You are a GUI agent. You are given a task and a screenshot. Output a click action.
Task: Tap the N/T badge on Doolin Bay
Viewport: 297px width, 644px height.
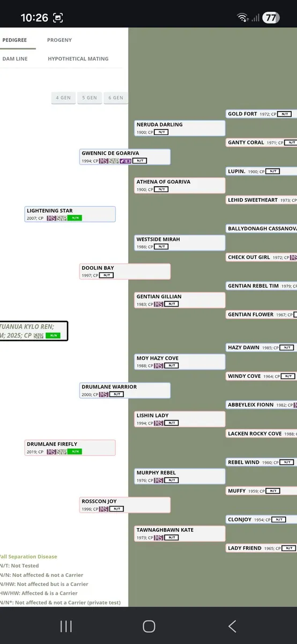pyautogui.click(x=106, y=275)
